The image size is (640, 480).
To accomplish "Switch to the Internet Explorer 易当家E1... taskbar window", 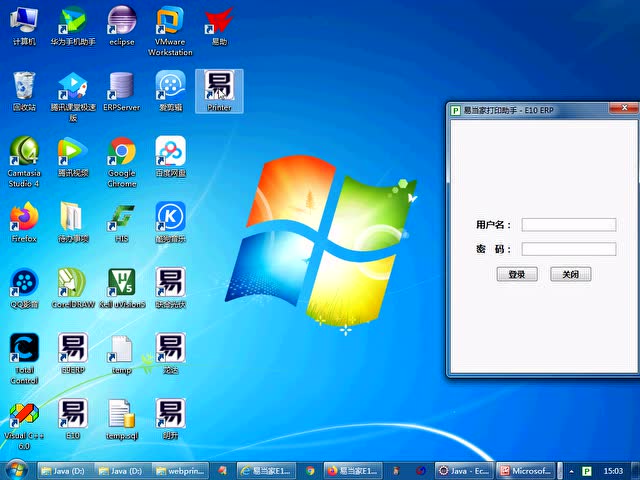I will (x=267, y=471).
